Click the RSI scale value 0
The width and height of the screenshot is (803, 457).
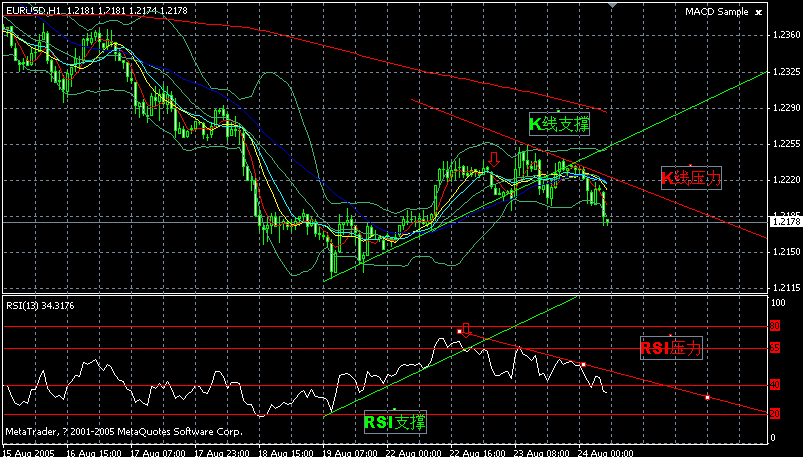tap(773, 438)
